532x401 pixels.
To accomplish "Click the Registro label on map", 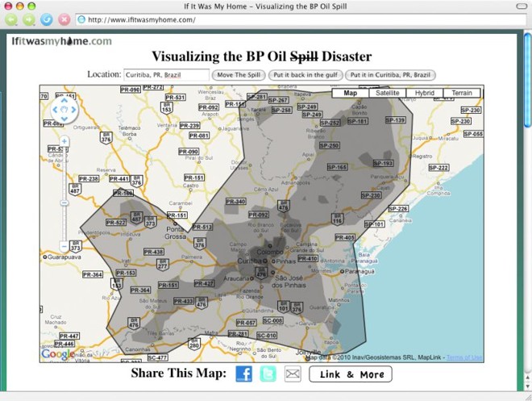I will (x=422, y=157).
